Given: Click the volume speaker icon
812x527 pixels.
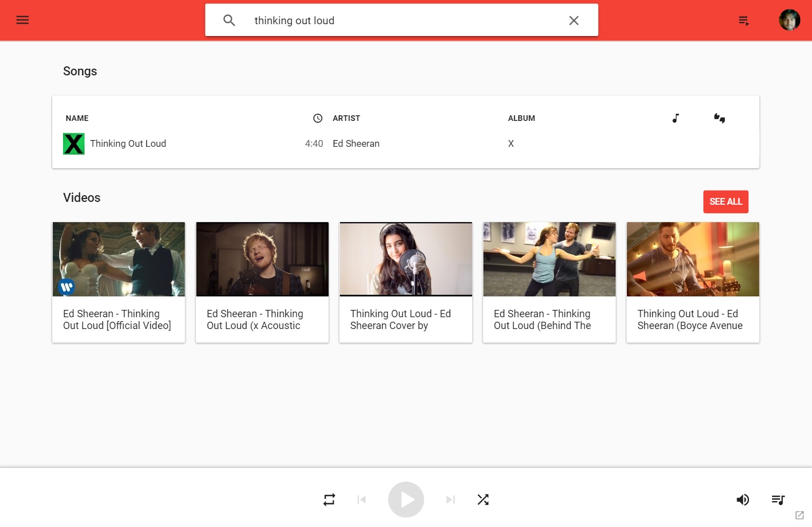Looking at the screenshot, I should 743,499.
